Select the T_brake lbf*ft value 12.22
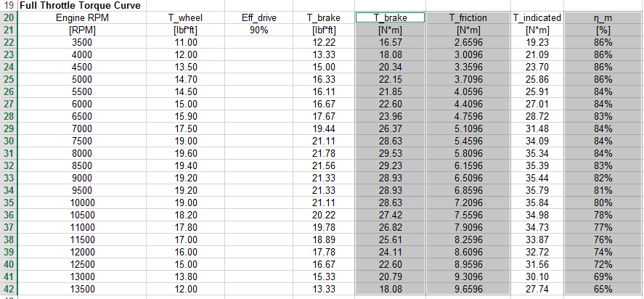Screen dimensions: 644x299 [324, 42]
